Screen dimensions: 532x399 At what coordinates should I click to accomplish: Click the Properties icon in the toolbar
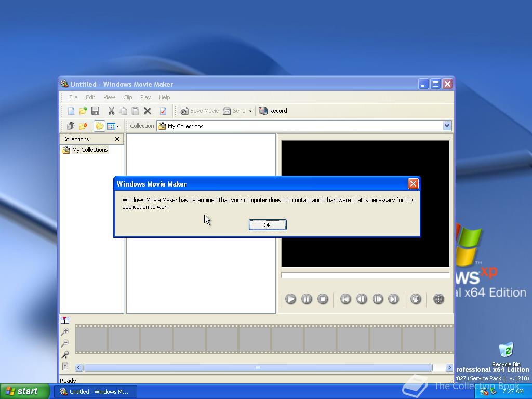click(x=163, y=111)
